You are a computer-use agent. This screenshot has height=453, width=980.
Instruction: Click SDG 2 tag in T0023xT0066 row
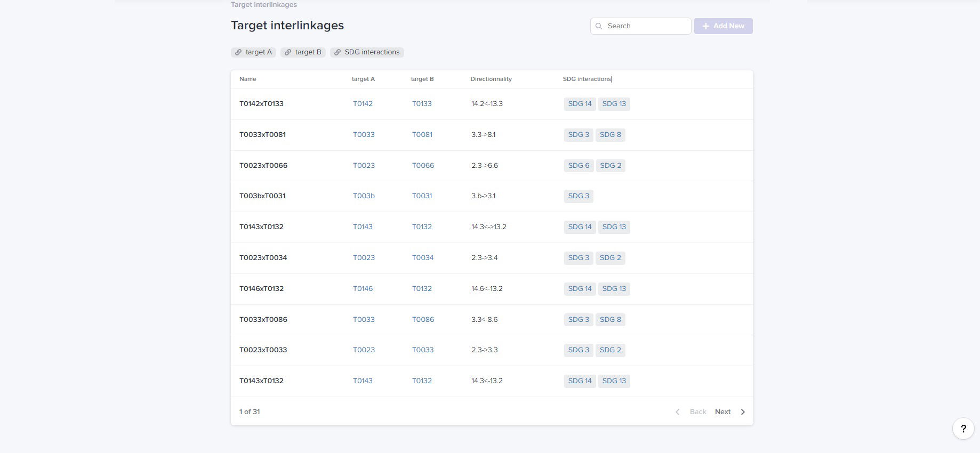[x=611, y=166]
